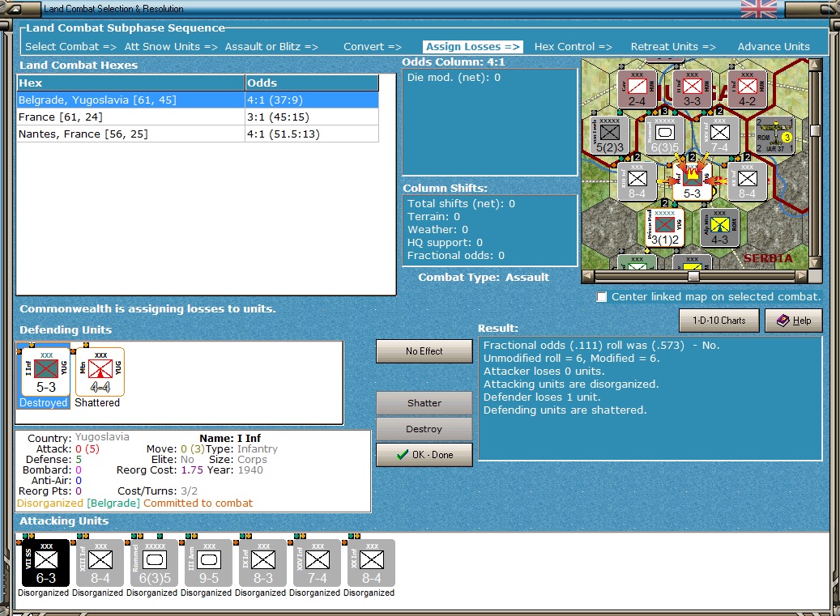Click the 5(2)3 HQ counter on map

tap(610, 135)
